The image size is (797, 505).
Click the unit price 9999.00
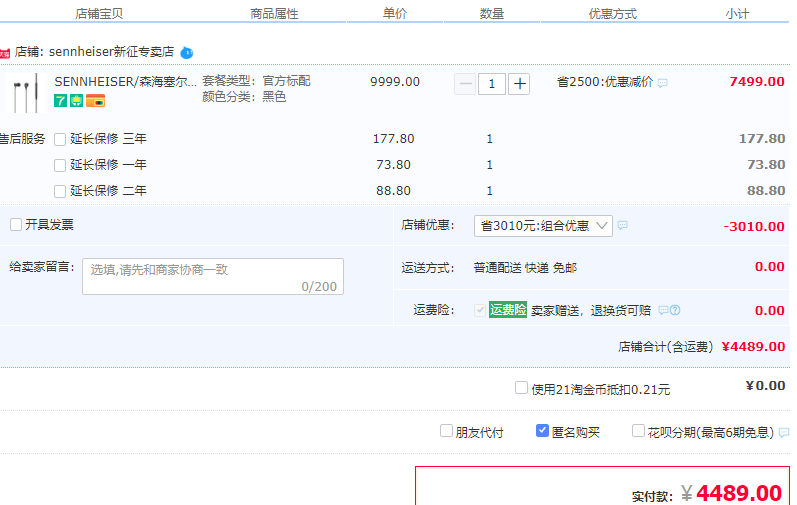395,82
